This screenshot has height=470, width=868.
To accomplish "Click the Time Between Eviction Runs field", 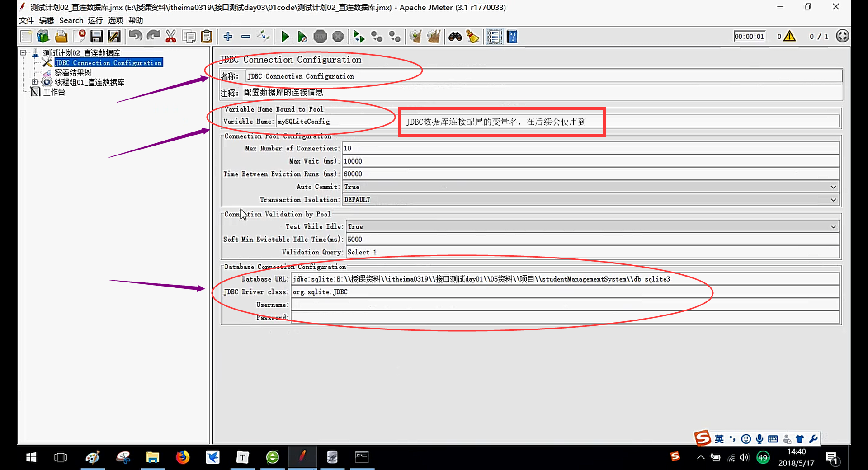I will [591, 174].
